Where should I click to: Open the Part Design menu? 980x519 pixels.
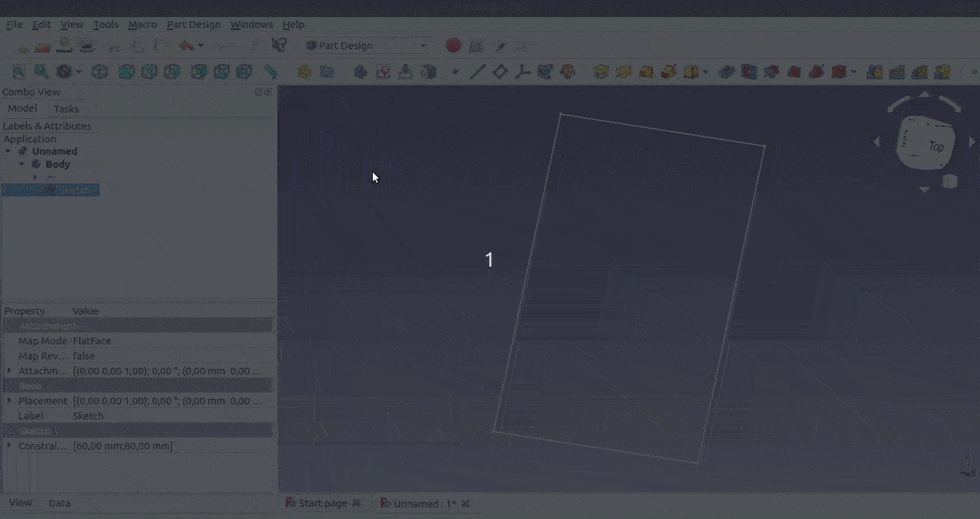[194, 25]
